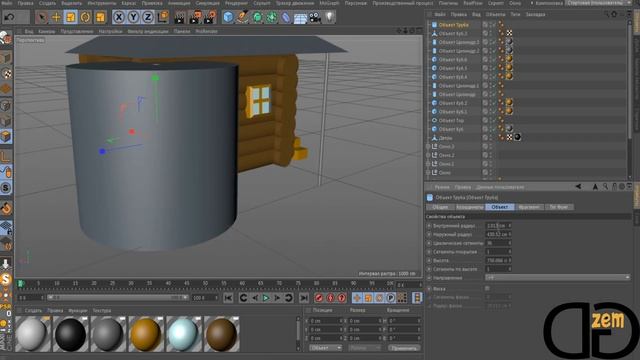Activate the Move tool cross icon
The width and height of the screenshot is (640, 360).
point(56,17)
